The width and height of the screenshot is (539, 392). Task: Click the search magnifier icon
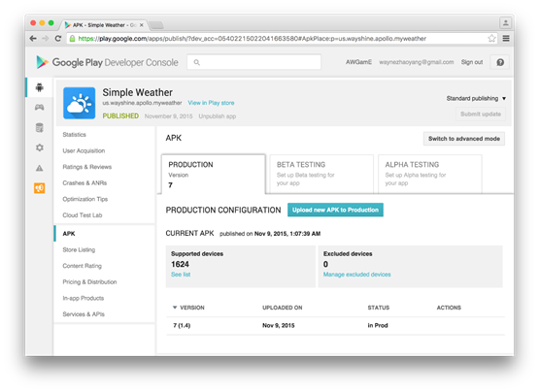pyautogui.click(x=196, y=62)
